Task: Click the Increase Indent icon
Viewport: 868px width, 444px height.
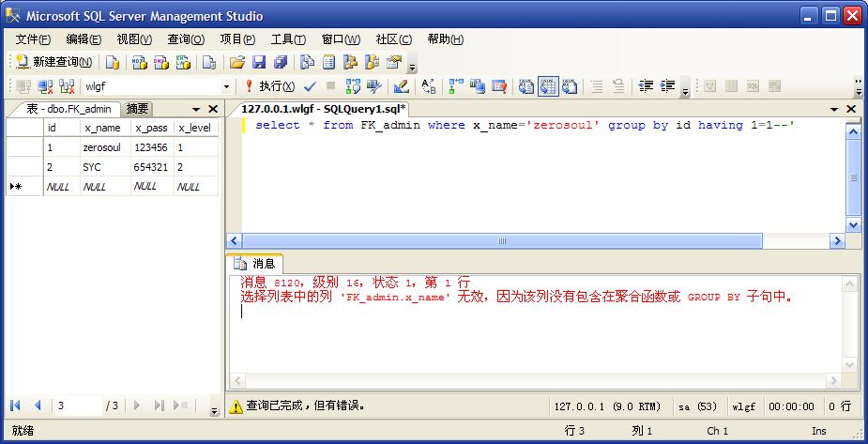Action: (x=667, y=86)
